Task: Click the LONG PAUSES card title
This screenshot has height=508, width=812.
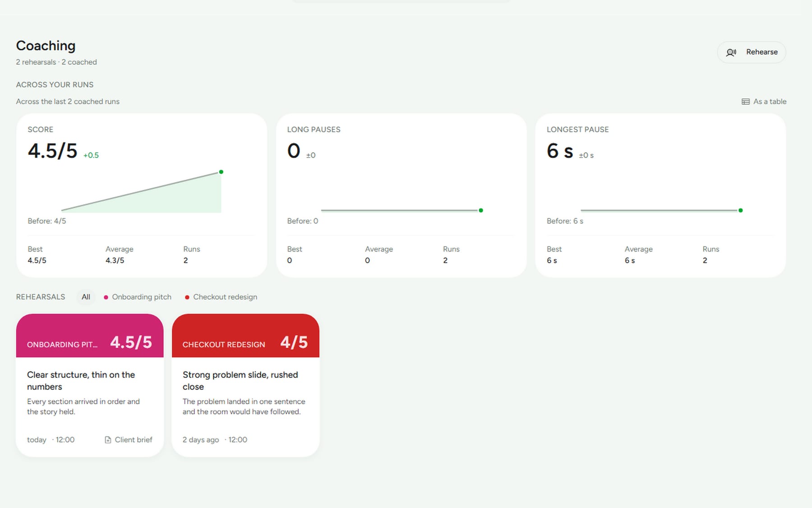Action: click(x=314, y=130)
